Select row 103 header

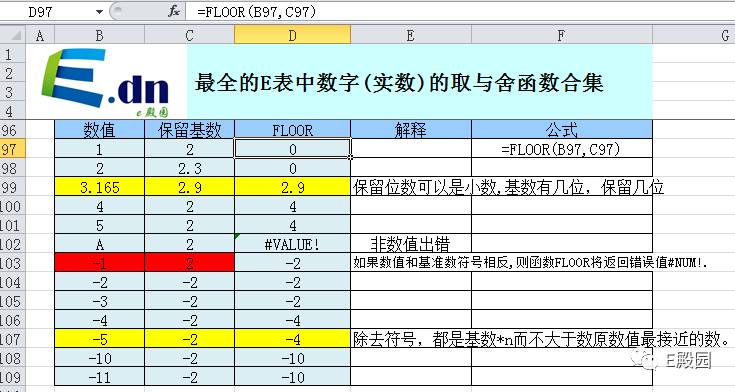12,263
